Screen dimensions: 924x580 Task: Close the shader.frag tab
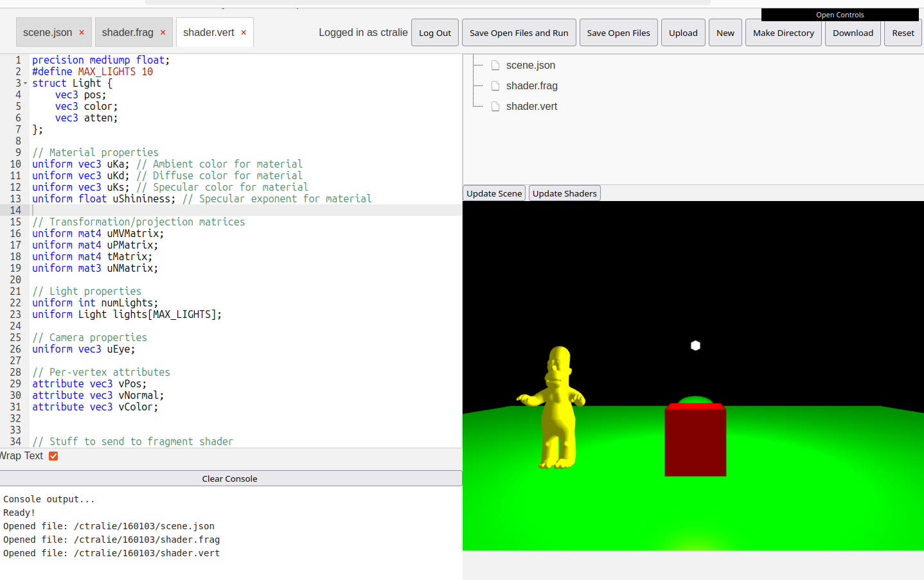(163, 33)
